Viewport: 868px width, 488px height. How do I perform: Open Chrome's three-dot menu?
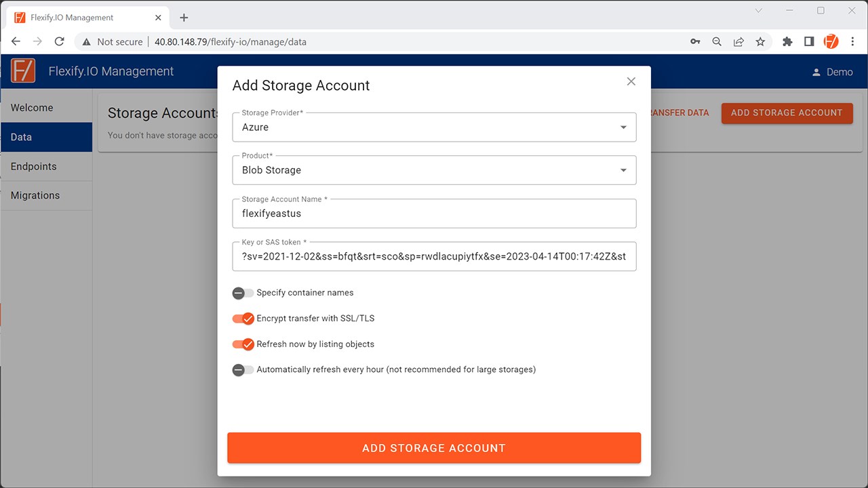[x=852, y=41]
